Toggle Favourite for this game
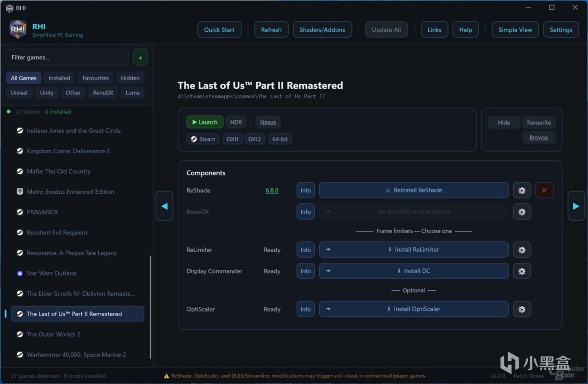 539,123
